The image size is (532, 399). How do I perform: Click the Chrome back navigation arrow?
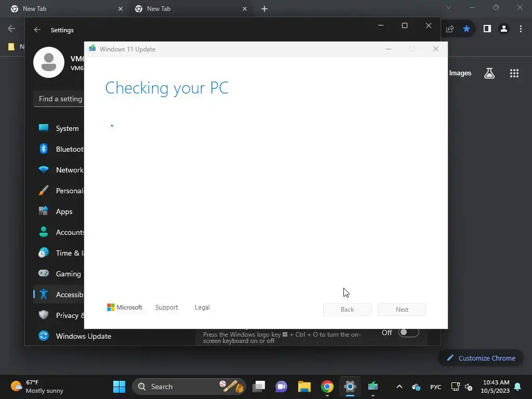coord(11,29)
